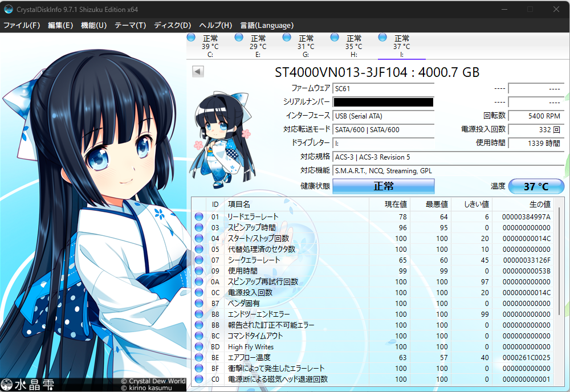The image size is (570, 392).
Task: Open the ファイル(F) menu
Action: (22, 26)
